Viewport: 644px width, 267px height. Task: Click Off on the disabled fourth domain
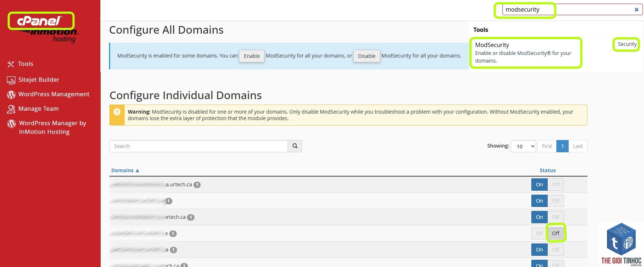556,233
